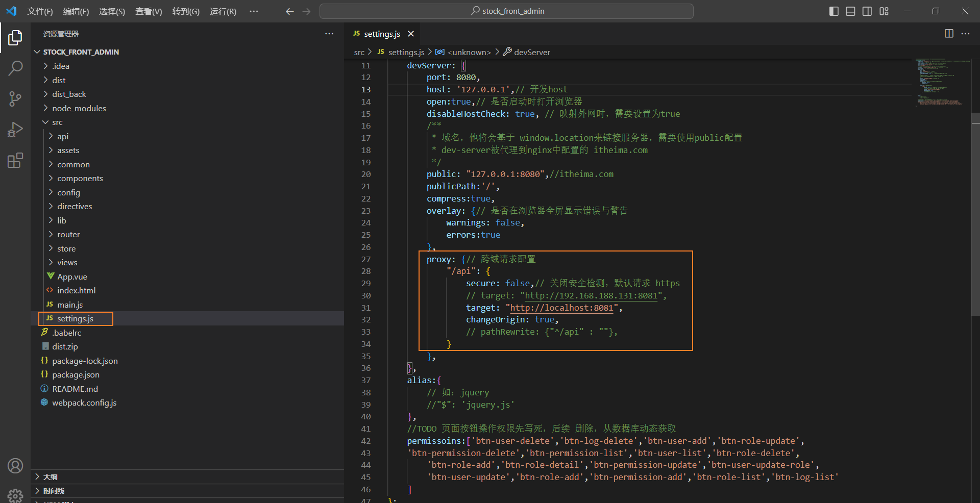Click the stock_front_admin command center search box
The image size is (980, 503).
click(x=506, y=11)
